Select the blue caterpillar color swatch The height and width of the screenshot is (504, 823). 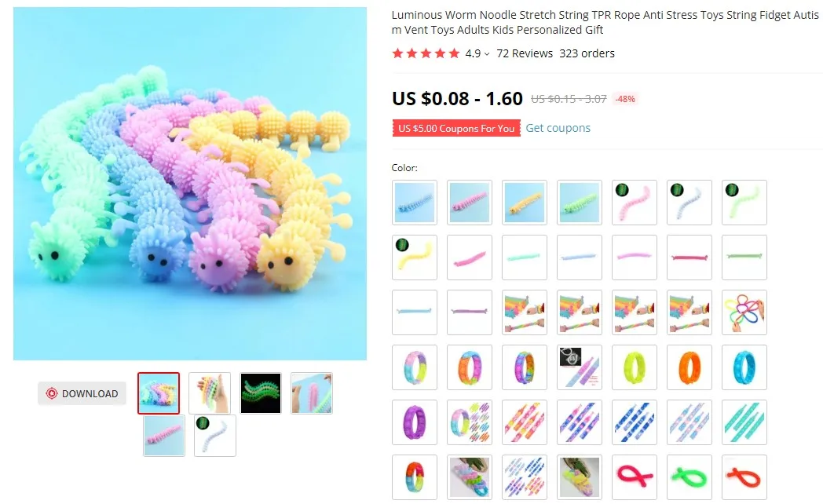[x=415, y=203]
